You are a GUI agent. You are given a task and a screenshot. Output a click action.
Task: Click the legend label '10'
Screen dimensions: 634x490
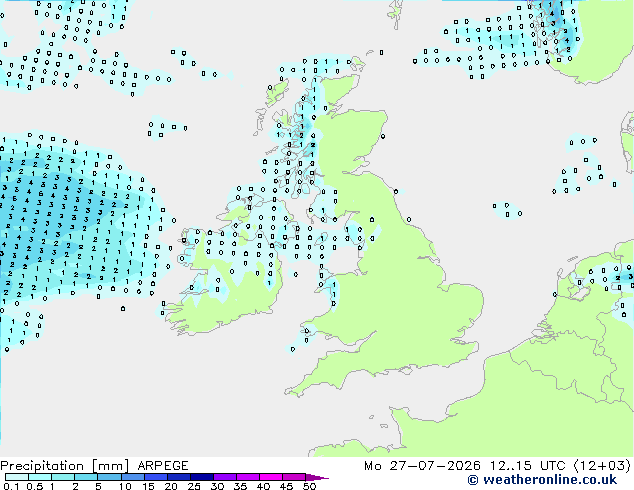click(125, 486)
